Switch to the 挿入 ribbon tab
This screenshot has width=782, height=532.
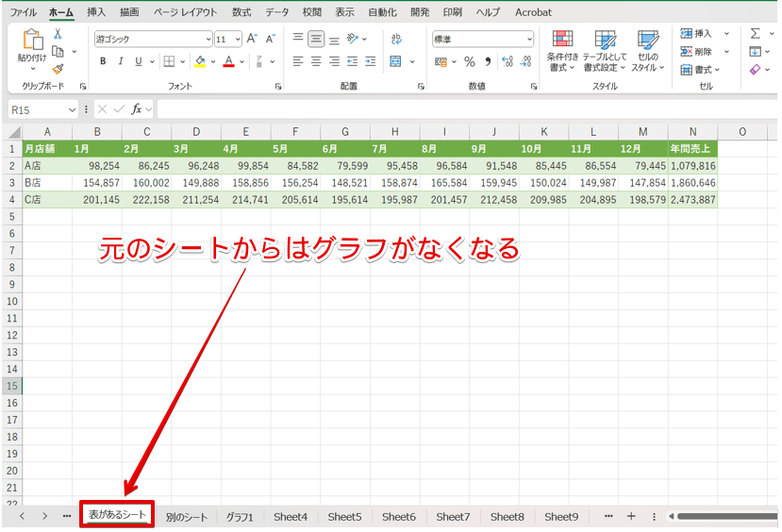click(96, 12)
